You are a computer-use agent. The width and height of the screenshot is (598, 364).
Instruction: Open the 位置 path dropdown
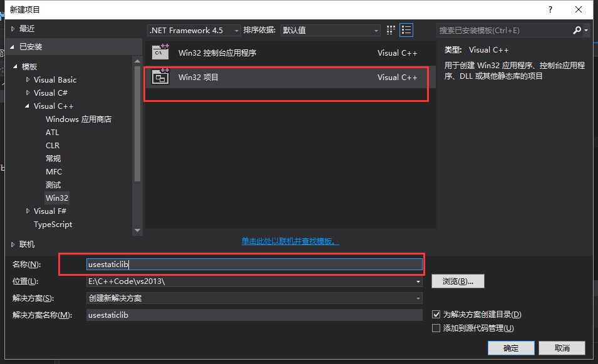pos(418,282)
